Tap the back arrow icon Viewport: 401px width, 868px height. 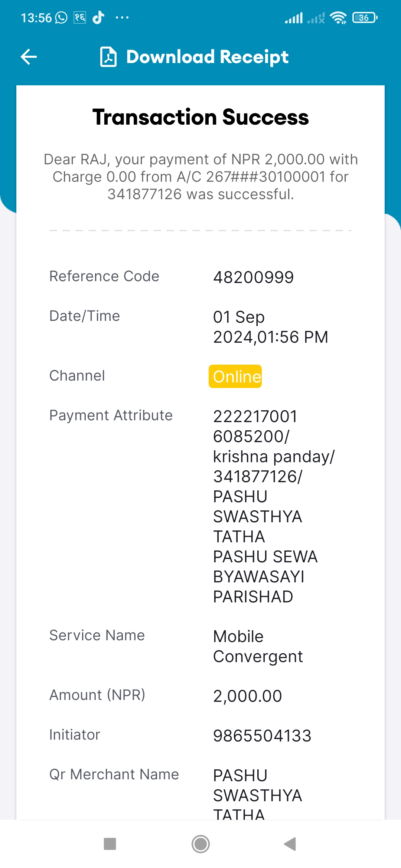(x=29, y=57)
